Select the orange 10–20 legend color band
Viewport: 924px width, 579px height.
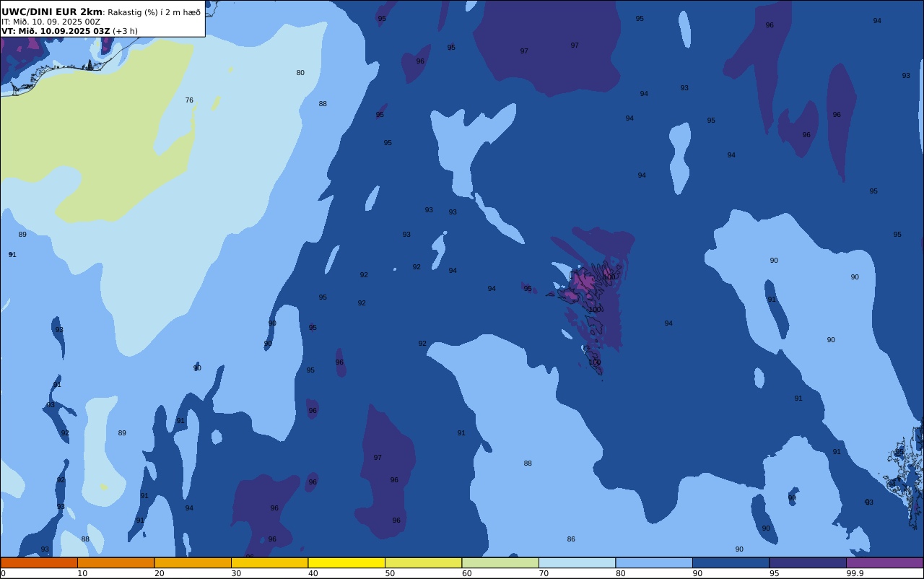pos(115,562)
